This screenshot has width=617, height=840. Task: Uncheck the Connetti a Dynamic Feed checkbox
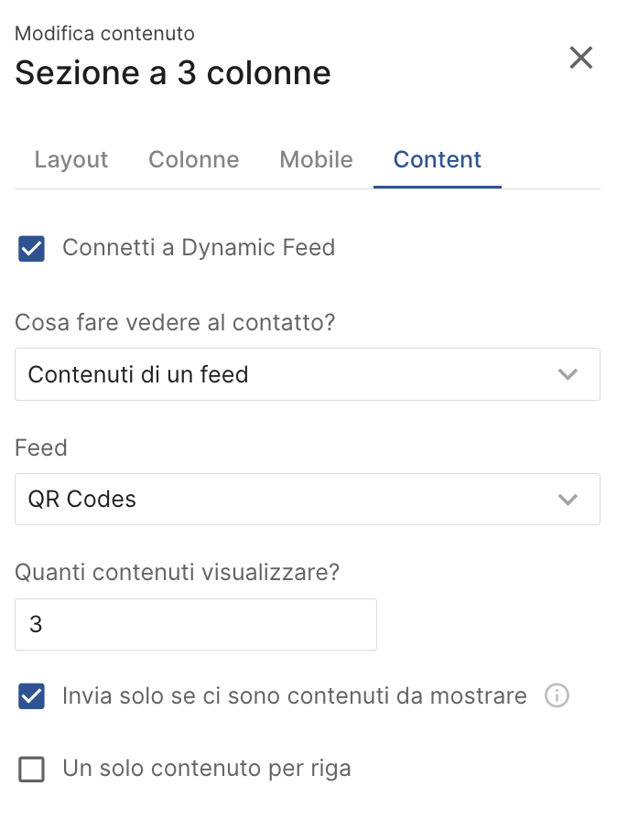[x=32, y=249]
